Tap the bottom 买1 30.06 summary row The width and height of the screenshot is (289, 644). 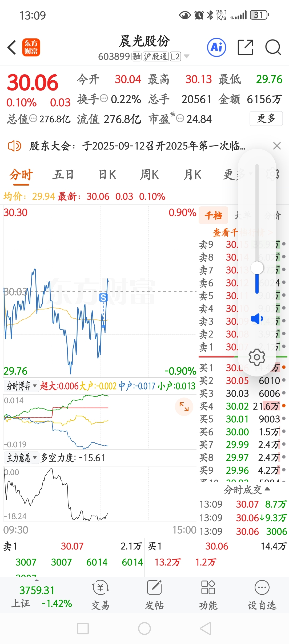point(217,546)
